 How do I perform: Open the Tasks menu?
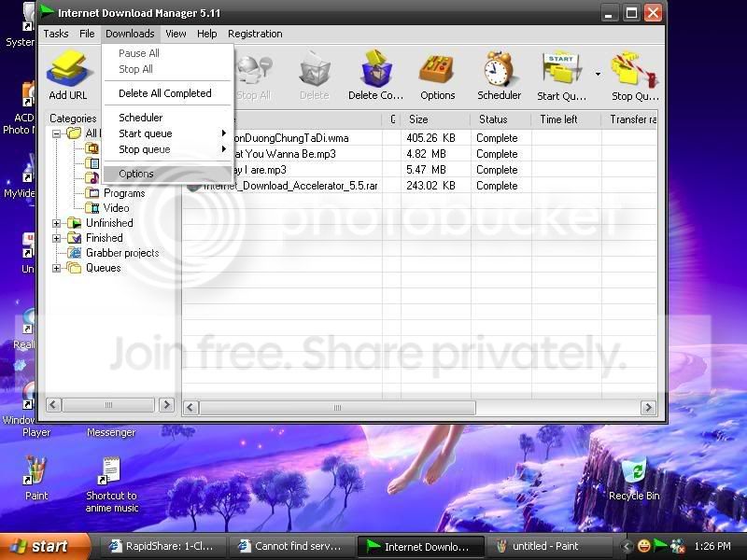[x=56, y=34]
